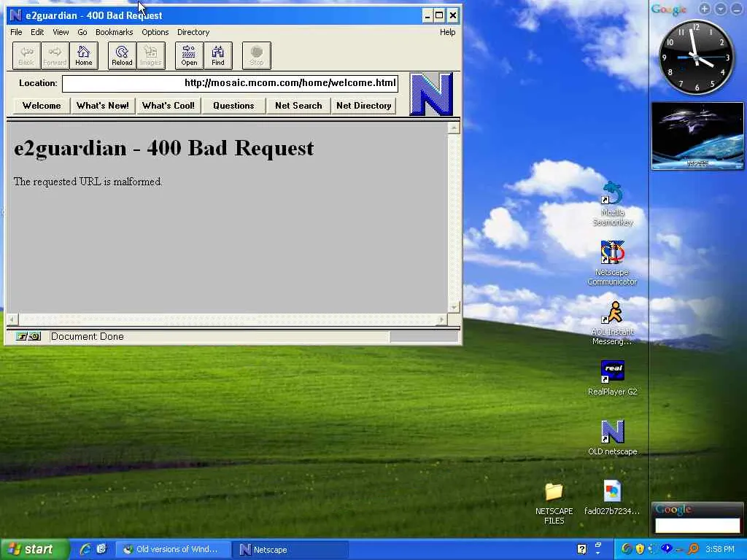Open the Mozilla Seamonkey desktop shortcut
The height and width of the screenshot is (560, 747).
click(x=613, y=204)
